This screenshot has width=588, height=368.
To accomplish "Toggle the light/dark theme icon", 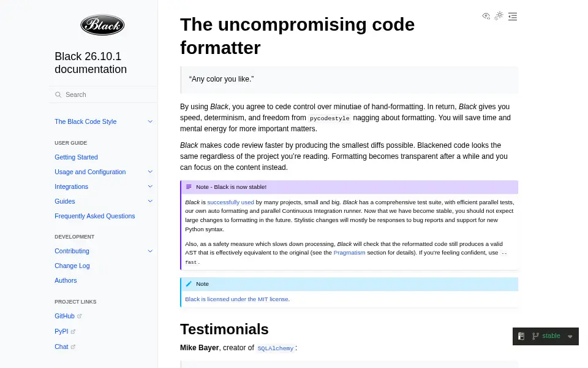I will [499, 16].
